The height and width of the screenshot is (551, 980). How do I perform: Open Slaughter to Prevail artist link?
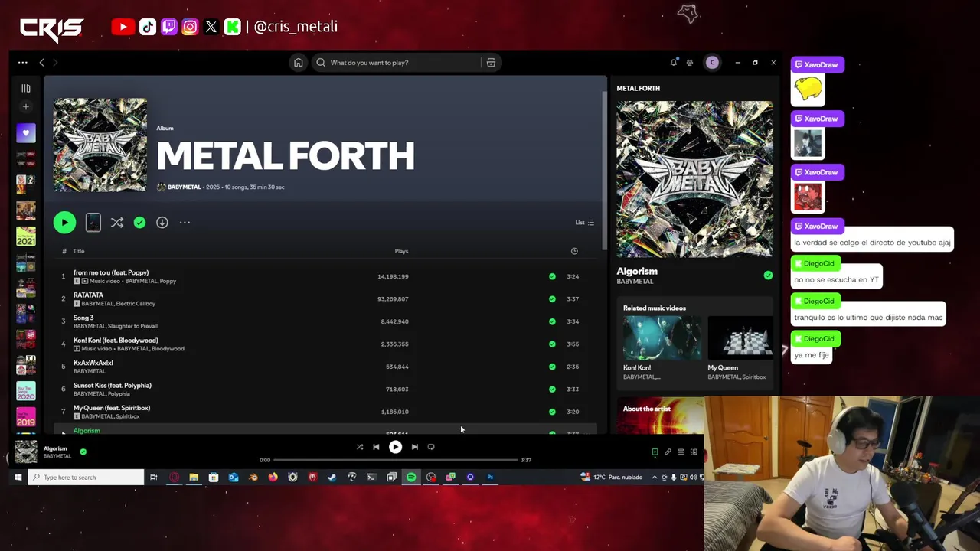click(x=132, y=326)
